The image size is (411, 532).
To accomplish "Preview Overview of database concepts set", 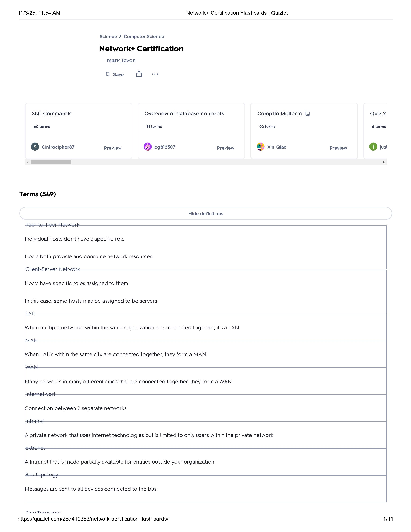I will pyautogui.click(x=225, y=148).
